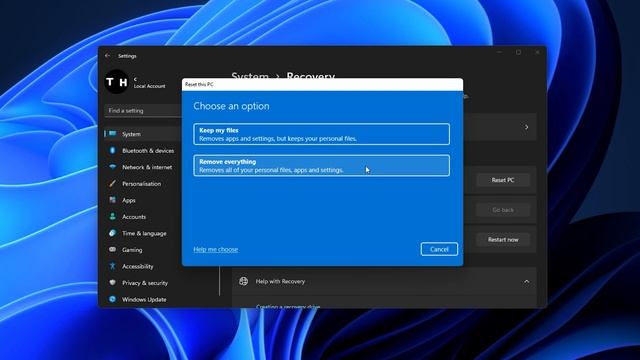The height and width of the screenshot is (360, 640).
Task: Maximize the Settings window
Action: click(518, 52)
